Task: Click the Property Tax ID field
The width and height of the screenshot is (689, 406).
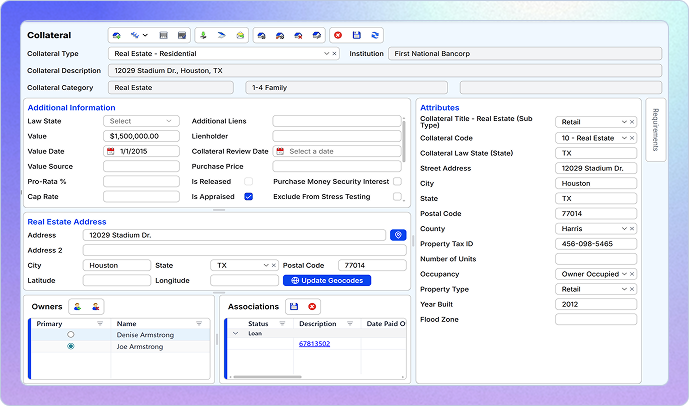Action: (595, 244)
